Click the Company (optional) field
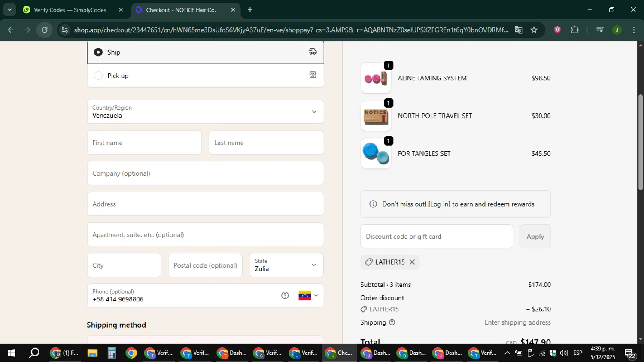 [205, 173]
